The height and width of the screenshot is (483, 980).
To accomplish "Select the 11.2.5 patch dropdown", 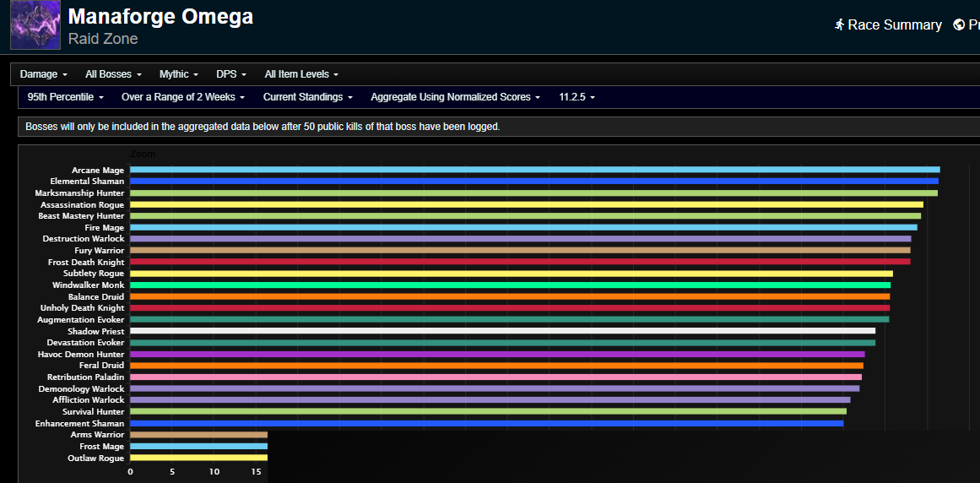I will [x=577, y=97].
